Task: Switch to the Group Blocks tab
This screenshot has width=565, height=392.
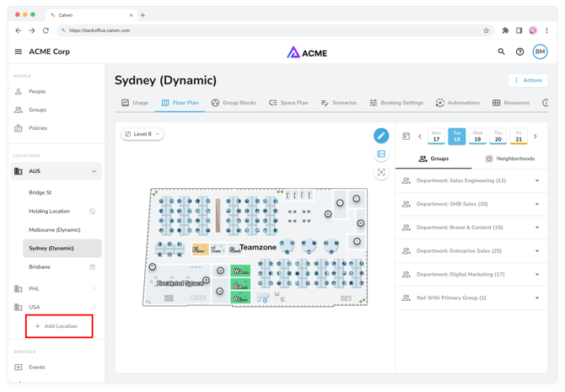Action: (x=234, y=103)
